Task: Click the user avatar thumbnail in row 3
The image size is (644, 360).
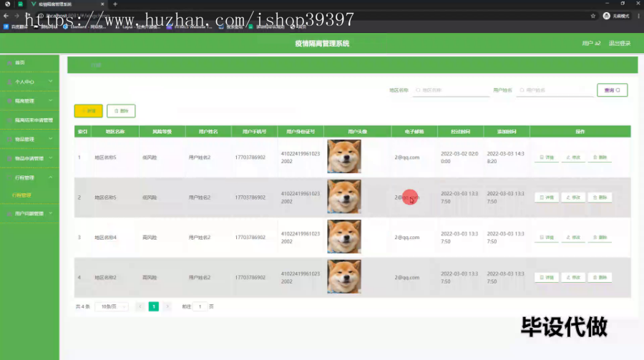Action: (x=344, y=236)
